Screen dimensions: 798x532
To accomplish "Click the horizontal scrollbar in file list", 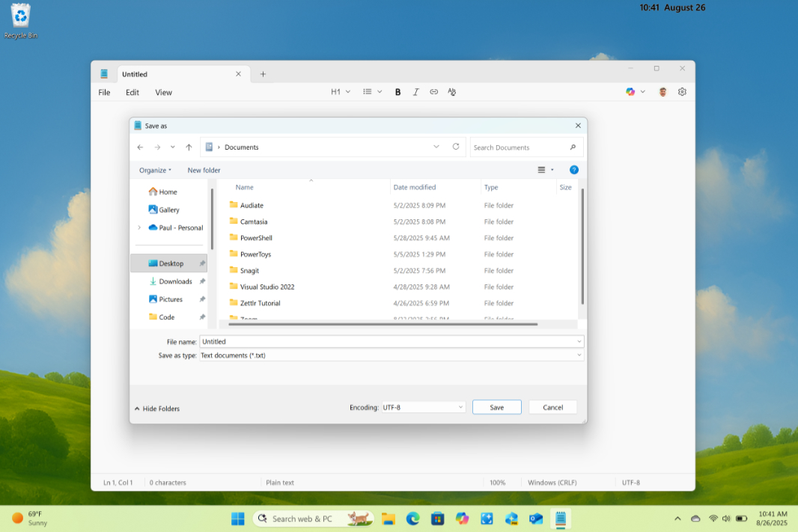I will (383, 324).
